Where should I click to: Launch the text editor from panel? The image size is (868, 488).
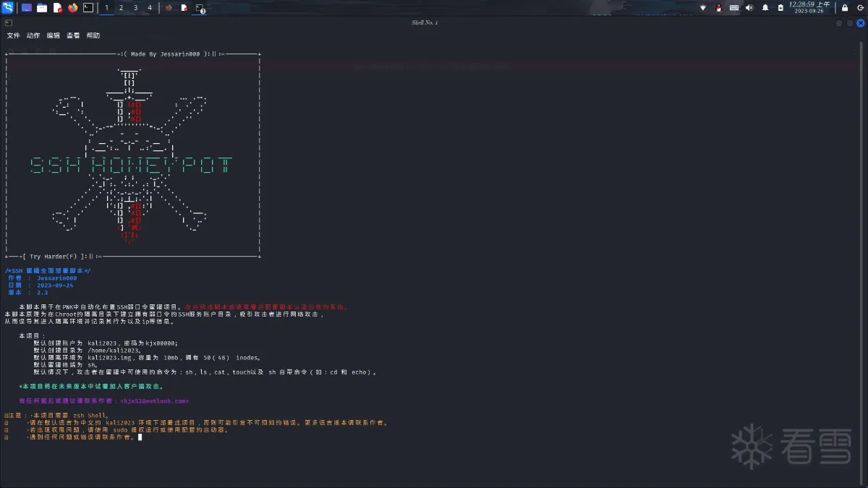(58, 8)
